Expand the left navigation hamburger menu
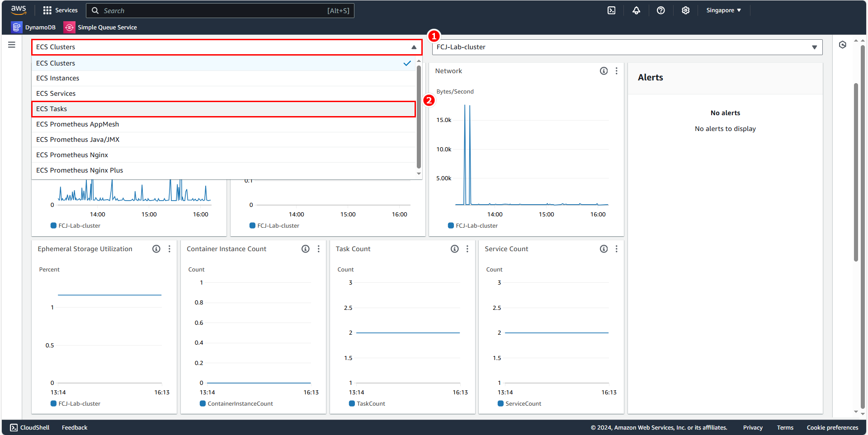The image size is (868, 435). coord(12,45)
